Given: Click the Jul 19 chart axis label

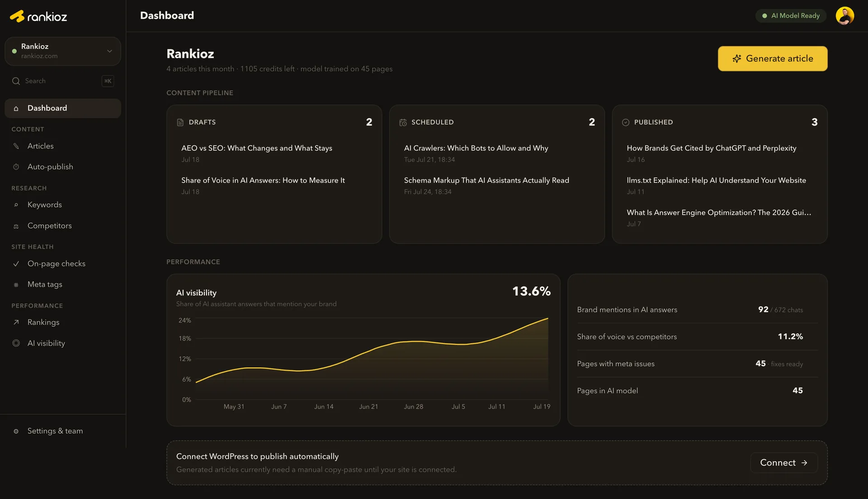Looking at the screenshot, I should (x=542, y=407).
